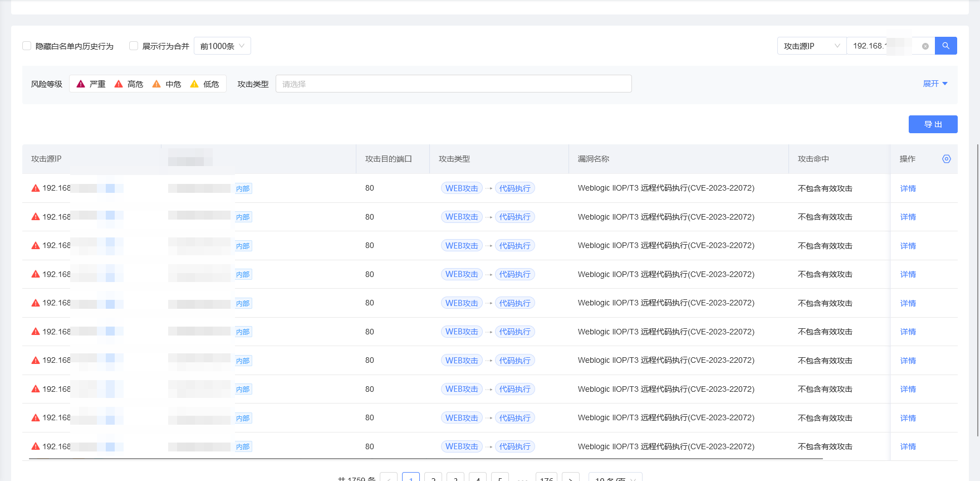Click the warning triangle in the last row
This screenshot has height=481, width=980.
click(36, 446)
